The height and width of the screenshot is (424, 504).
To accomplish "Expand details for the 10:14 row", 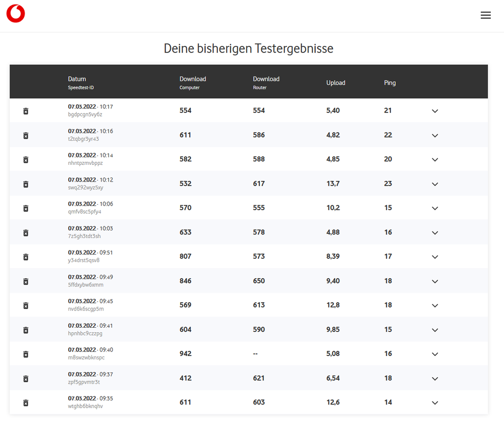I will click(435, 160).
